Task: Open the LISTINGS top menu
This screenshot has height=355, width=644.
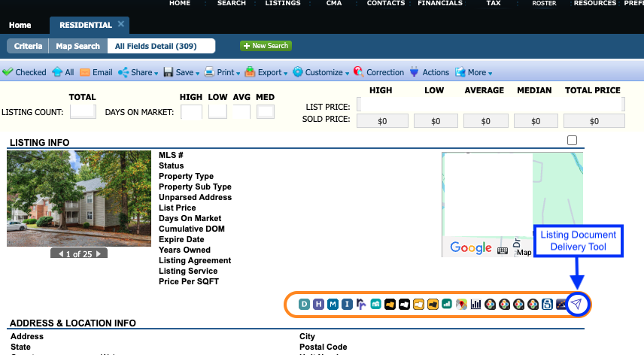Action: [x=283, y=3]
